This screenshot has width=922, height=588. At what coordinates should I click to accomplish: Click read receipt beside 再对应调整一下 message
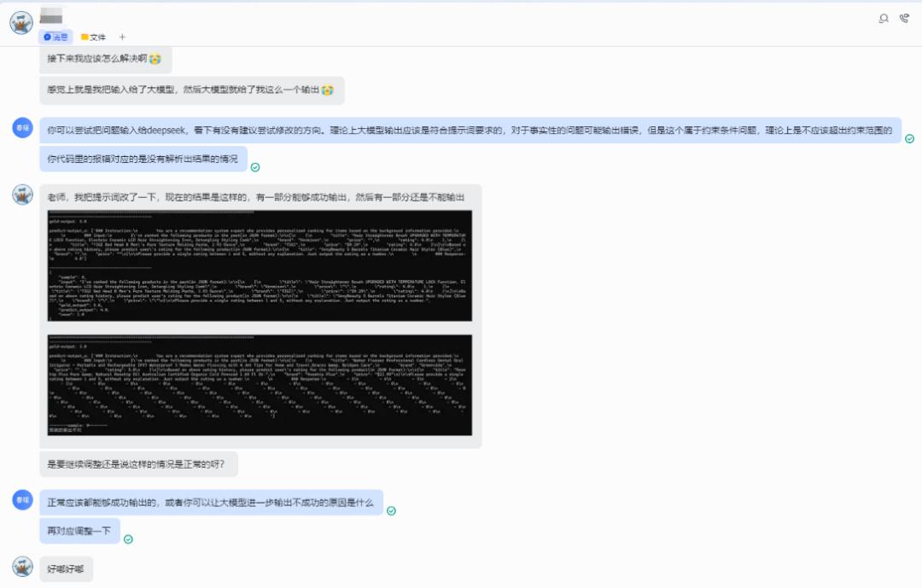point(128,539)
